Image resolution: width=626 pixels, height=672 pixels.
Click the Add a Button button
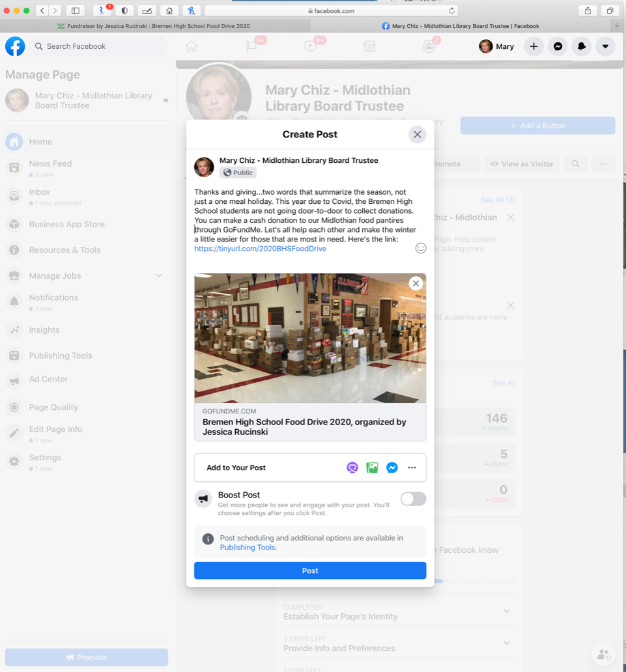pos(537,126)
